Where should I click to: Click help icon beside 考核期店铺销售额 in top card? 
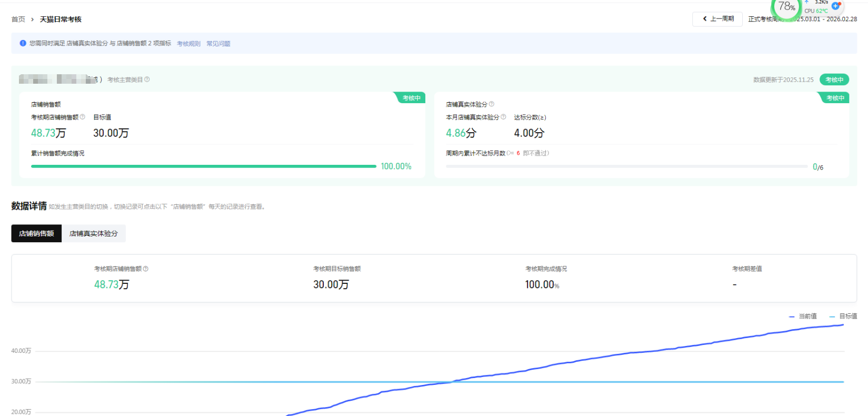tap(82, 117)
